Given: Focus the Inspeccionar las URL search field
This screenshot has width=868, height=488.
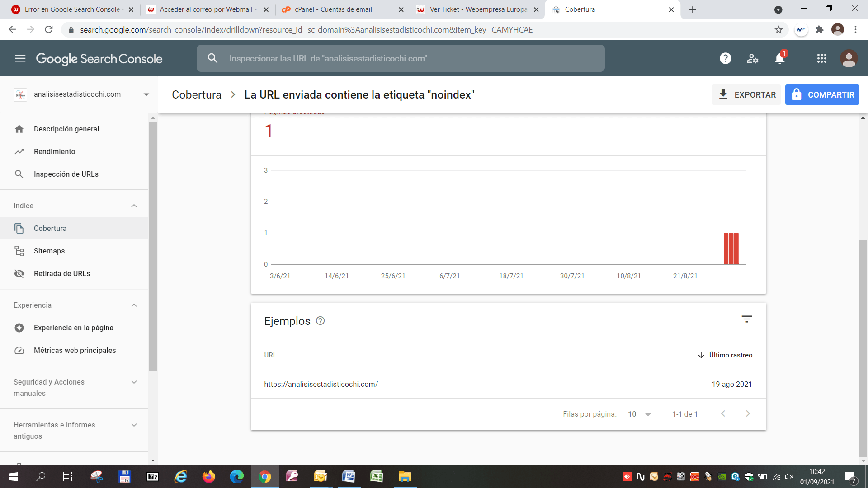Looking at the screenshot, I should [x=401, y=58].
